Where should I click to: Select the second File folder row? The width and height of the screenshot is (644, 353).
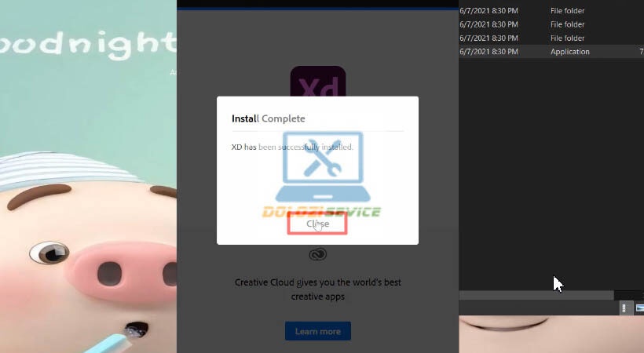pos(551,24)
